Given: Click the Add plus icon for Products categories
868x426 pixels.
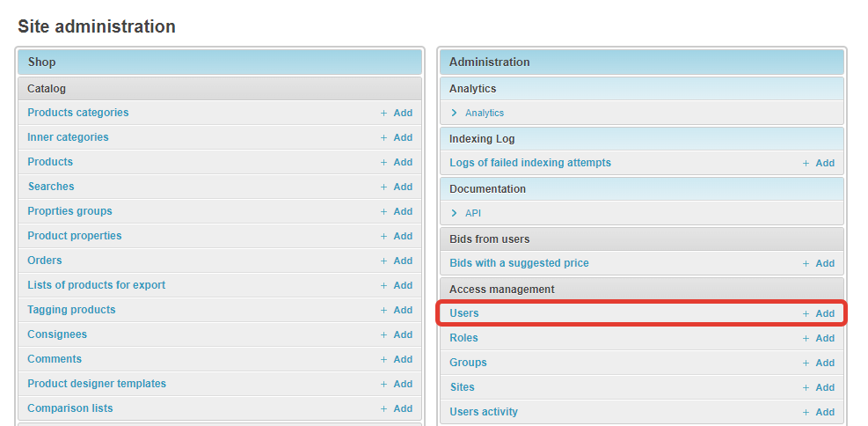Looking at the screenshot, I should coord(384,113).
